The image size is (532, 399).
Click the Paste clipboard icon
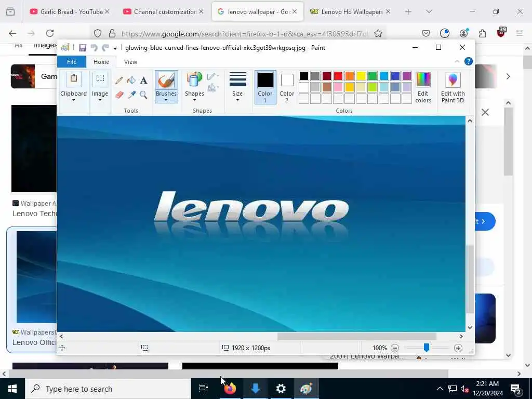[74, 80]
